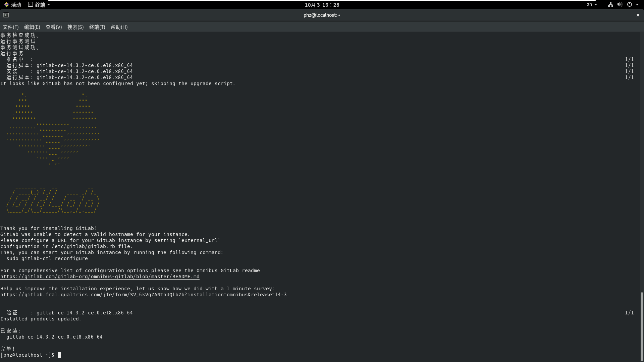The image size is (644, 362).
Task: Click the terminal icon in the top panel
Action: (31, 5)
